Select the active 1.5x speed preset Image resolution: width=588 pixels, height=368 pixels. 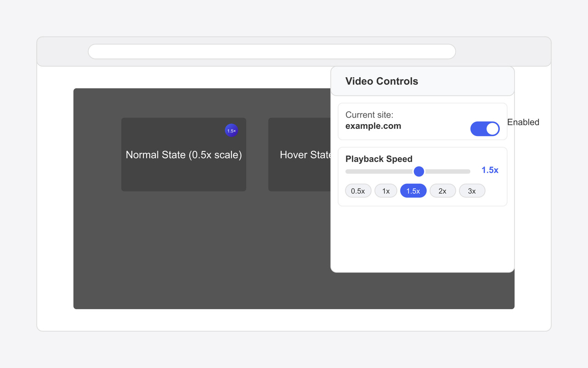click(x=413, y=191)
